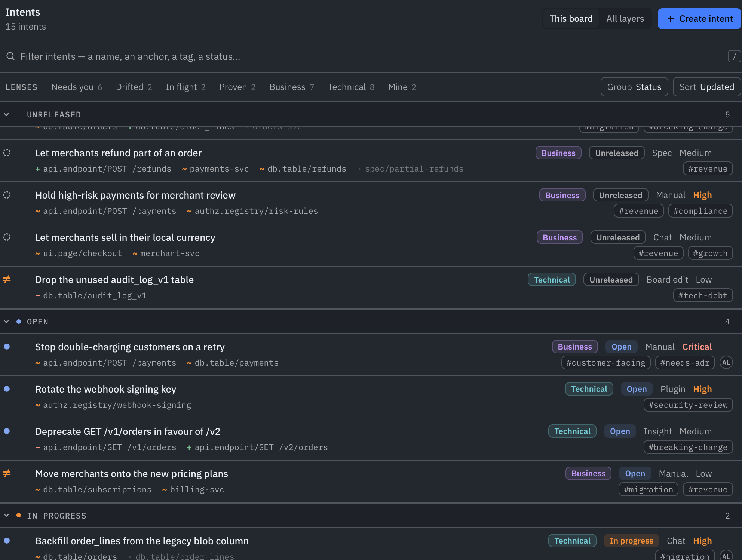Select the Needs you lens
The height and width of the screenshot is (560, 742).
(x=77, y=87)
